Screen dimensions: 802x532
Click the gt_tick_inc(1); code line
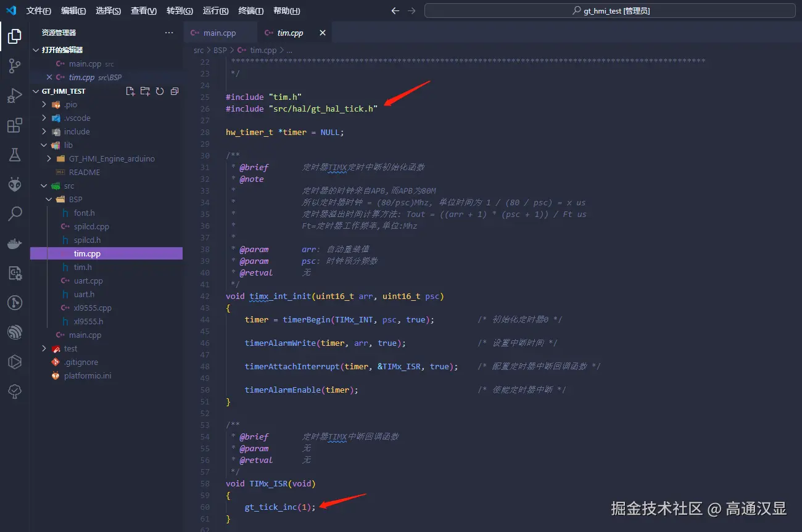click(x=280, y=507)
